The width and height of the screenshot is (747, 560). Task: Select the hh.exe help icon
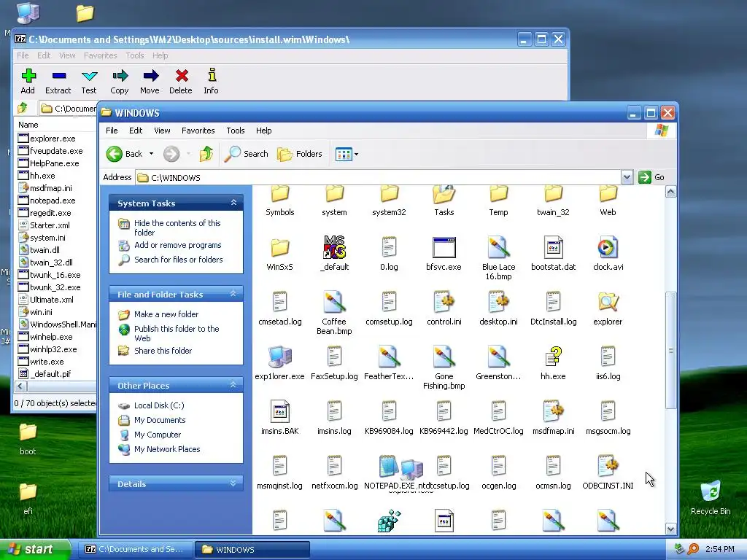pos(554,357)
